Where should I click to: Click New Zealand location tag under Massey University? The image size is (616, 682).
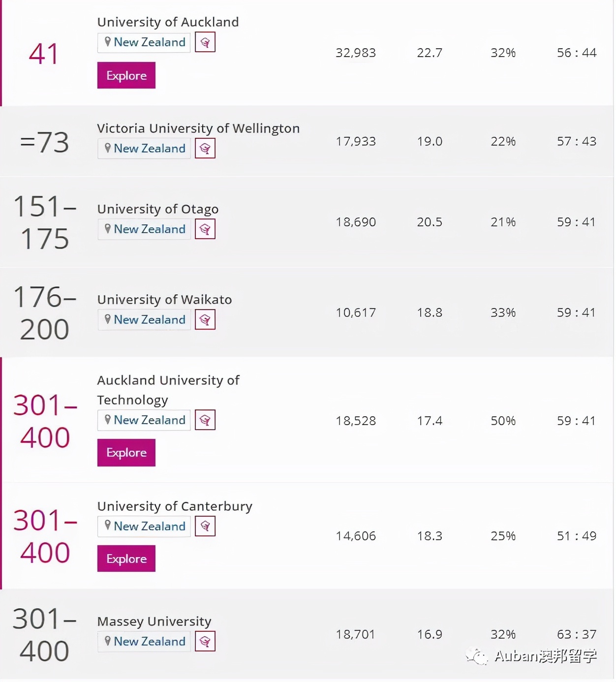coord(145,642)
